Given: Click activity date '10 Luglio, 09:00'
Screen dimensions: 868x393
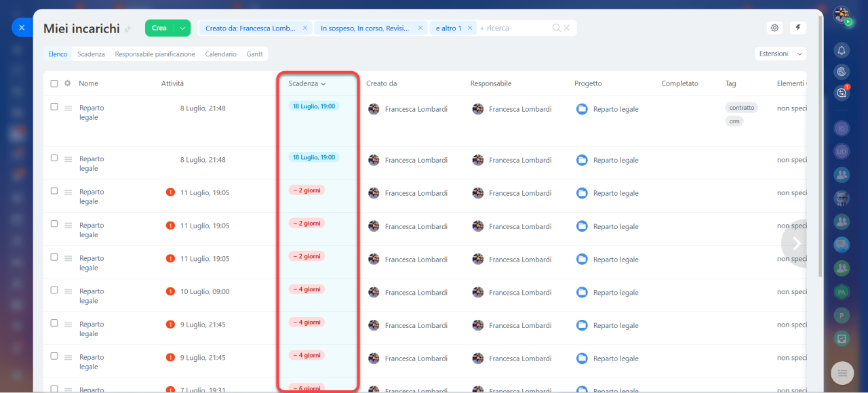Looking at the screenshot, I should click(x=205, y=292).
